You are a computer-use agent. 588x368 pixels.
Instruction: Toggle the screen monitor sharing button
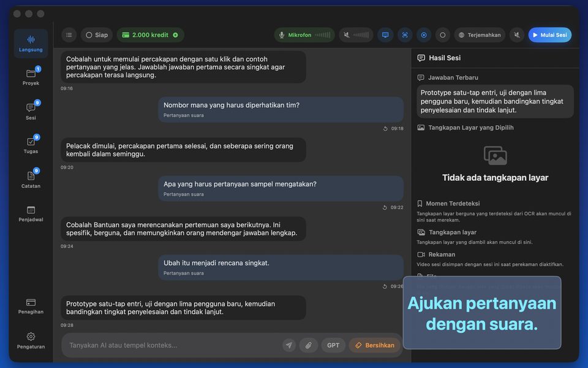tap(385, 35)
